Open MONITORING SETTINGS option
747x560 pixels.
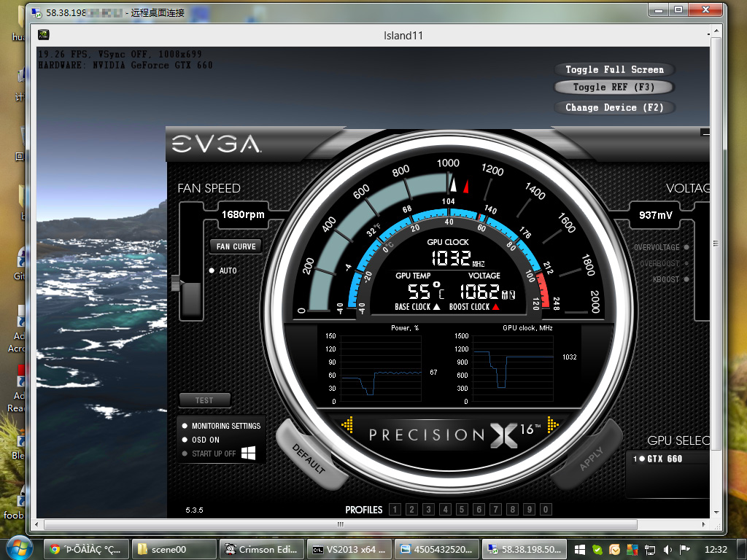221,426
